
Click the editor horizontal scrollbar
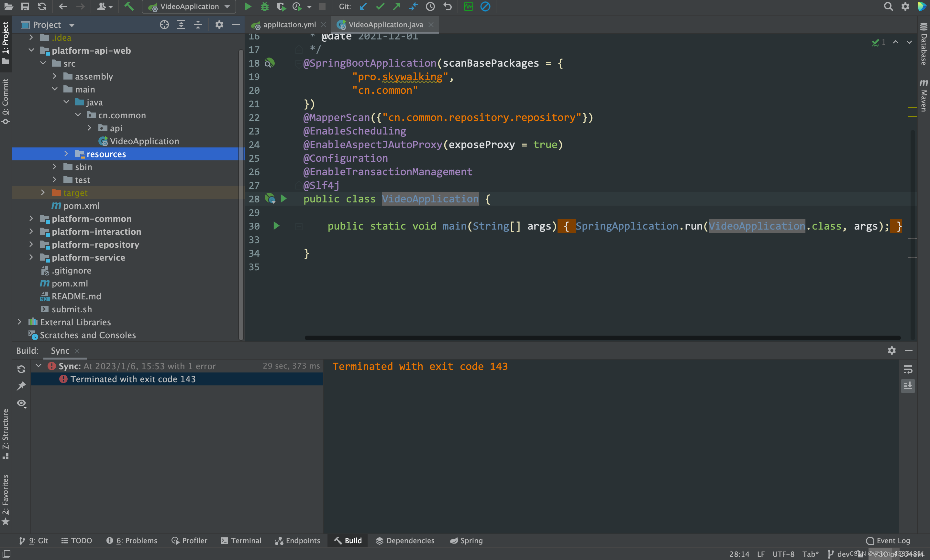[x=603, y=338]
